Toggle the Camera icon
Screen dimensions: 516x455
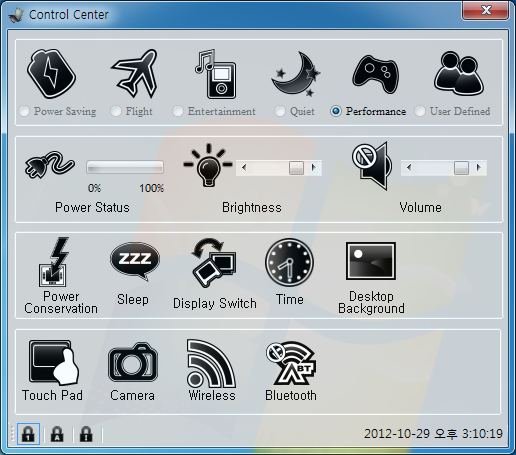click(133, 362)
